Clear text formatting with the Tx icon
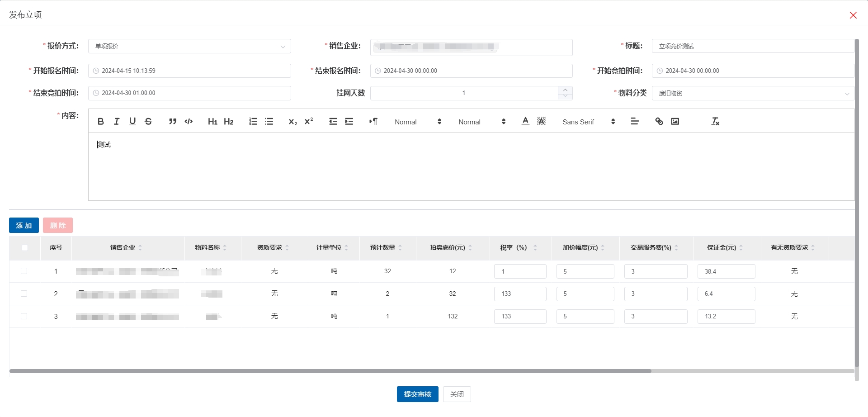The image size is (868, 417). 715,122
